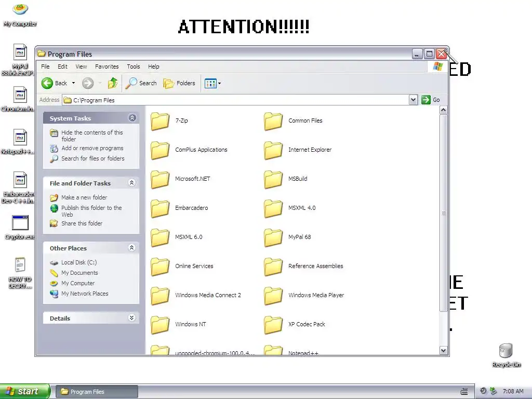Select the Cryptor.exe desktop icon
This screenshot has height=399, width=532.
point(20,223)
